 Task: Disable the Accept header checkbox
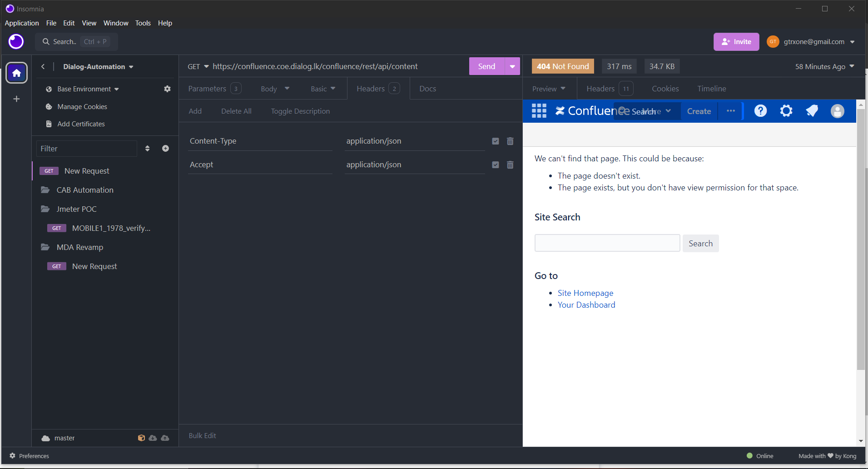click(496, 165)
